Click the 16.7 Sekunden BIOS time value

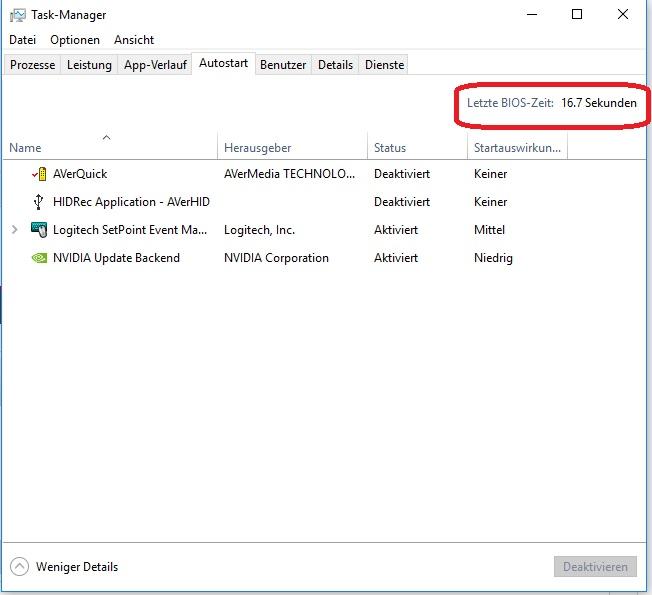click(599, 103)
